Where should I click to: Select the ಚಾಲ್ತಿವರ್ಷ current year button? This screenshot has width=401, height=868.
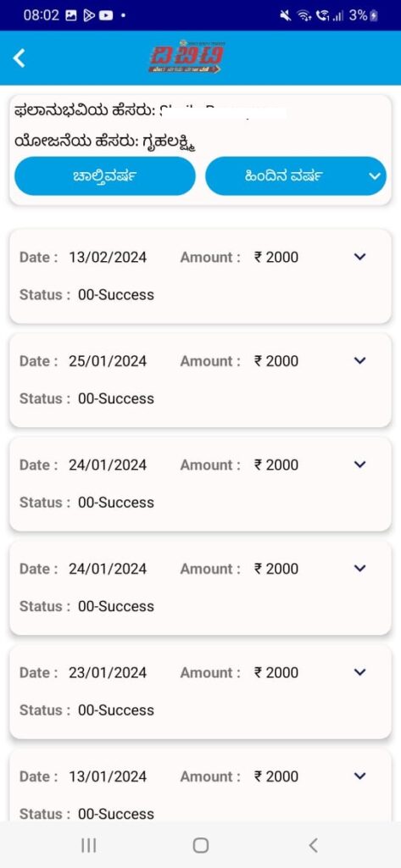(104, 176)
